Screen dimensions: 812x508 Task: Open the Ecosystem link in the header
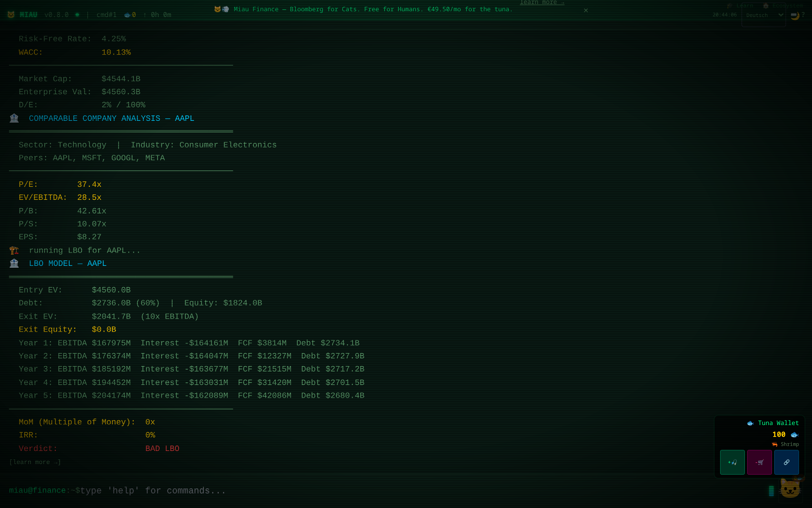pos(783,5)
